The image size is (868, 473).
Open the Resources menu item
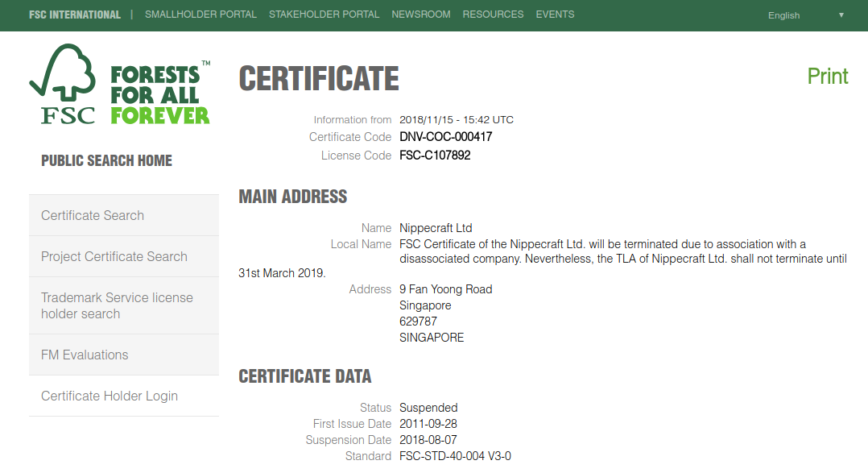[493, 15]
